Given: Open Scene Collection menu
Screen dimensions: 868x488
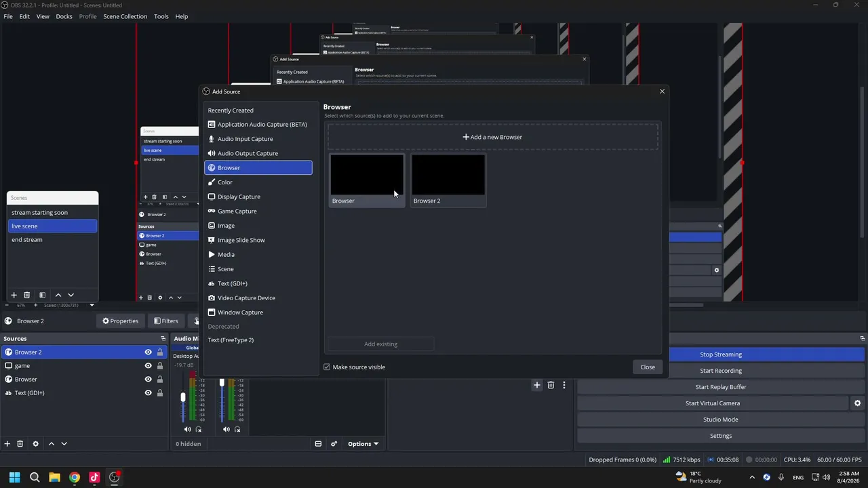Looking at the screenshot, I should tap(125, 16).
